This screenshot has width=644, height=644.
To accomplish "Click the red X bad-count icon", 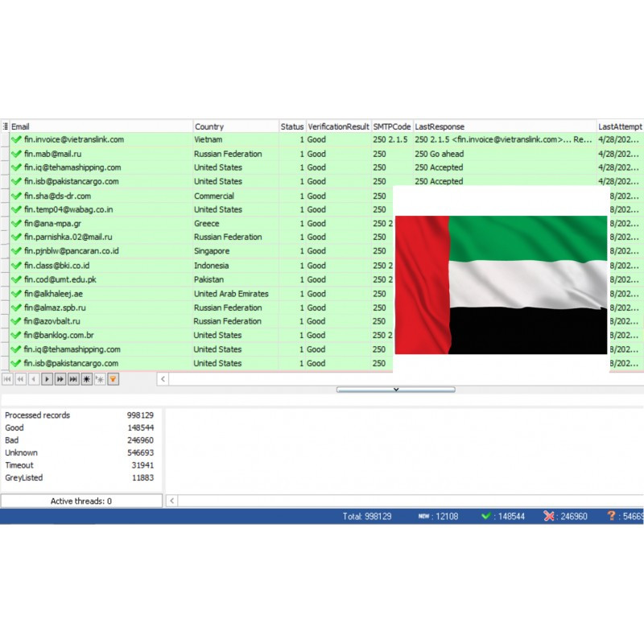I will click(x=549, y=516).
